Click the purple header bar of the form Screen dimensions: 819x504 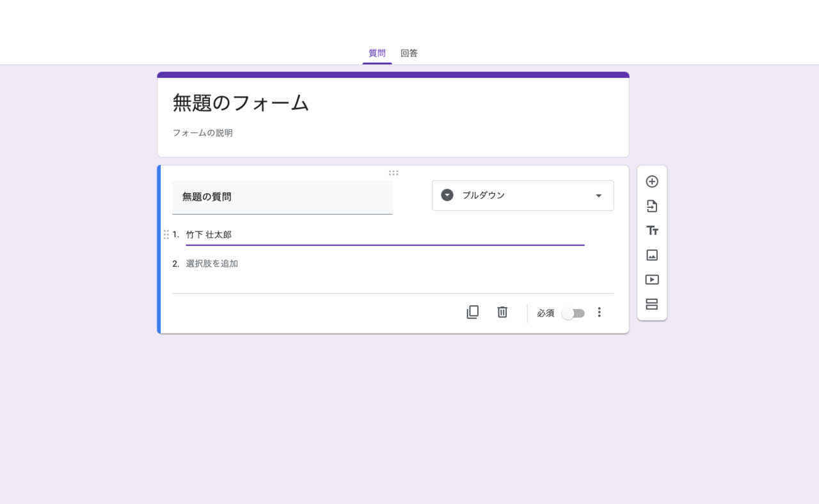[393, 74]
